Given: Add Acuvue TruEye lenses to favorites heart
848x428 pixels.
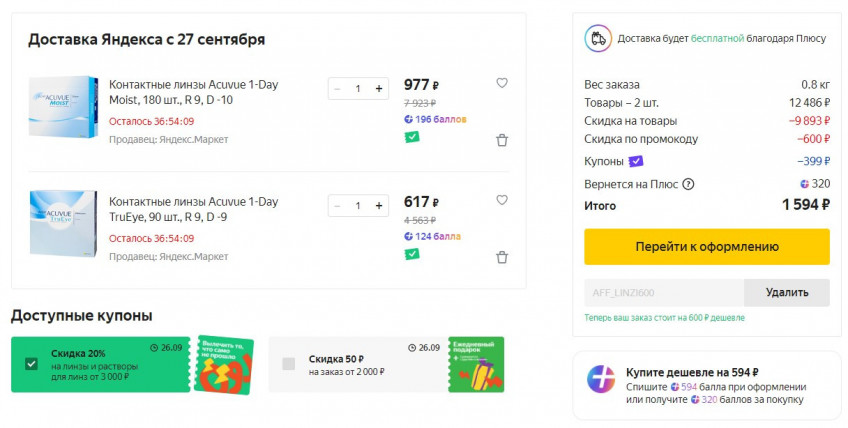Looking at the screenshot, I should coord(502,200).
